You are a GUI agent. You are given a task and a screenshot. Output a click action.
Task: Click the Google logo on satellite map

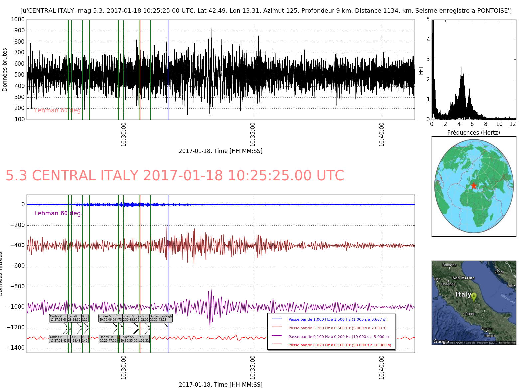pos(441,342)
